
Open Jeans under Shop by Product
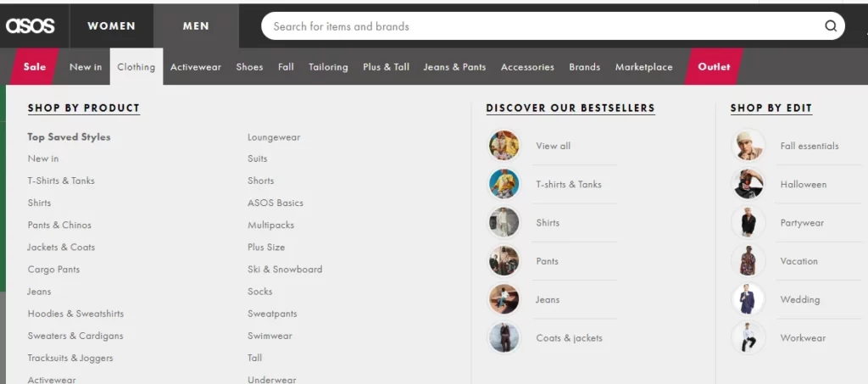click(39, 292)
